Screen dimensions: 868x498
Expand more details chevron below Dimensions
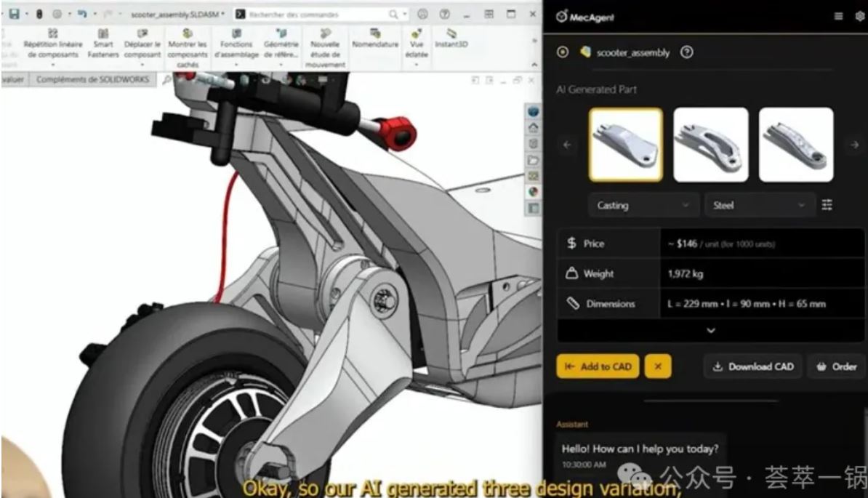click(x=711, y=330)
